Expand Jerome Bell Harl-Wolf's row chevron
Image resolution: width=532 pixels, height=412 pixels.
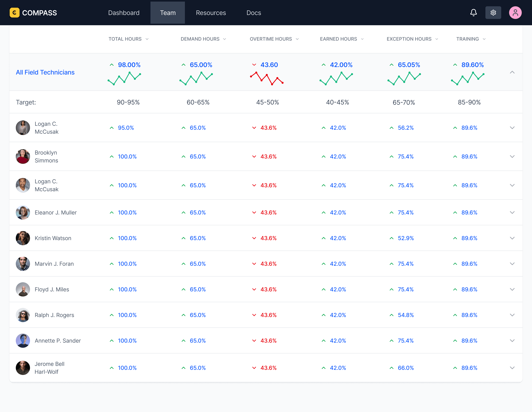512,368
